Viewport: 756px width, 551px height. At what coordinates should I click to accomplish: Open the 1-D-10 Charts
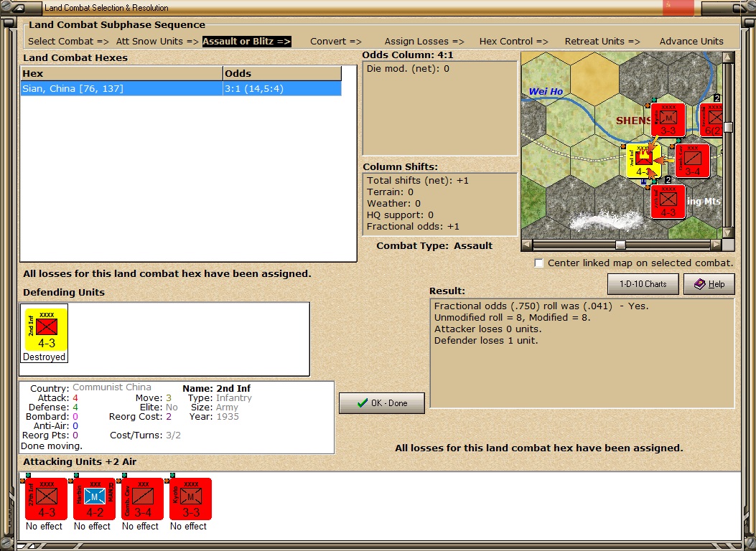coord(643,284)
